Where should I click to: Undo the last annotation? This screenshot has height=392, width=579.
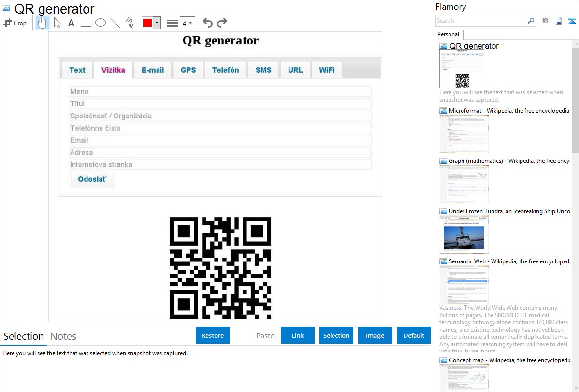click(207, 23)
